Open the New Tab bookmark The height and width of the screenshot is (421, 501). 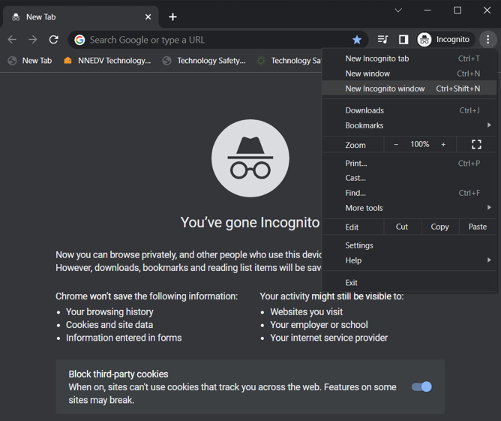[x=30, y=61]
